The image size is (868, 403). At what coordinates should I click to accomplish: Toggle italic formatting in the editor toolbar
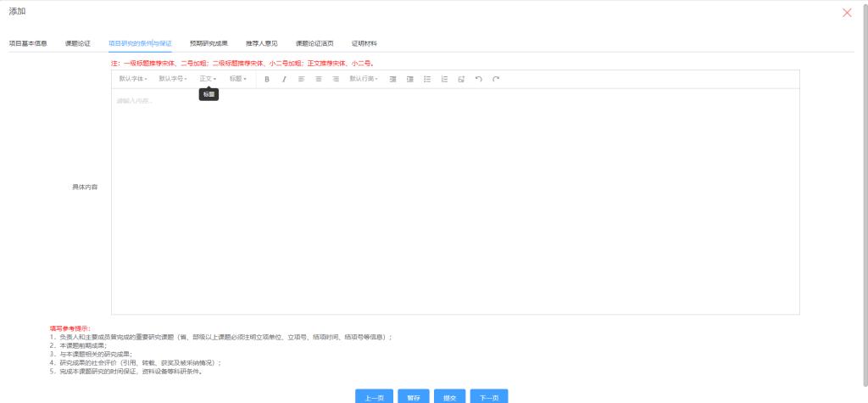tap(284, 79)
